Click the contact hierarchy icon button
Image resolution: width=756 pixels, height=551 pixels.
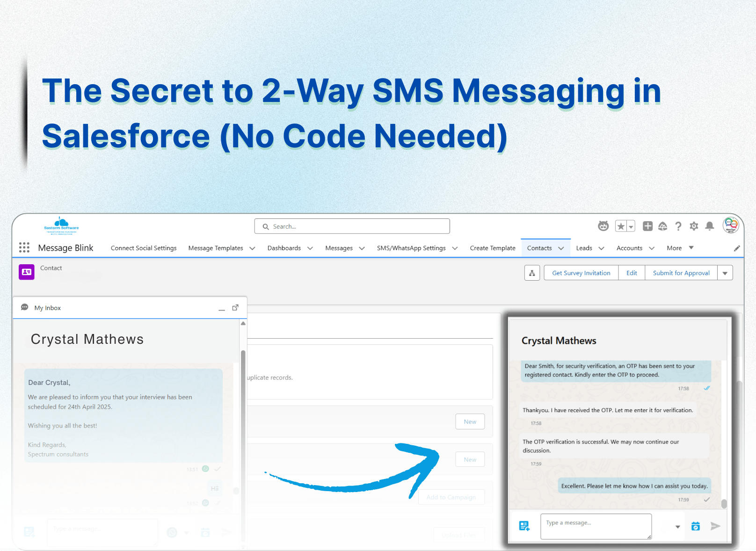click(x=532, y=273)
